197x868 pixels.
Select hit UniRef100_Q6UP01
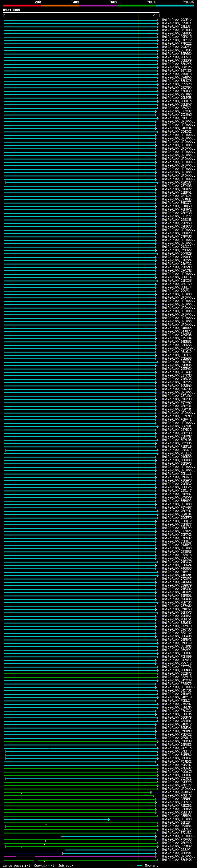coord(176,853)
